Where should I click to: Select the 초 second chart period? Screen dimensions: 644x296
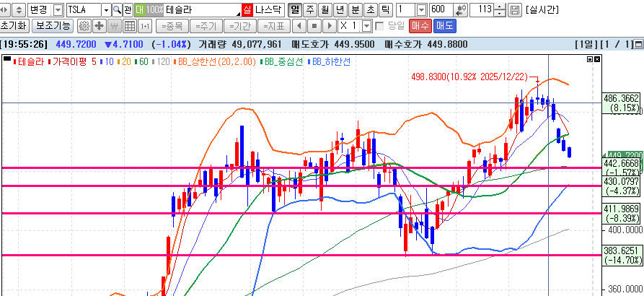[x=370, y=9]
